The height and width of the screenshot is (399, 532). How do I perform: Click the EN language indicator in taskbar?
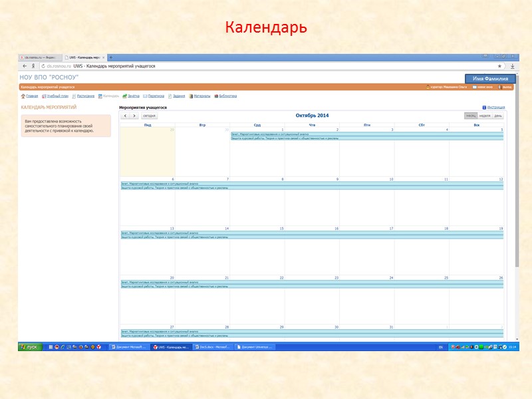(x=441, y=347)
